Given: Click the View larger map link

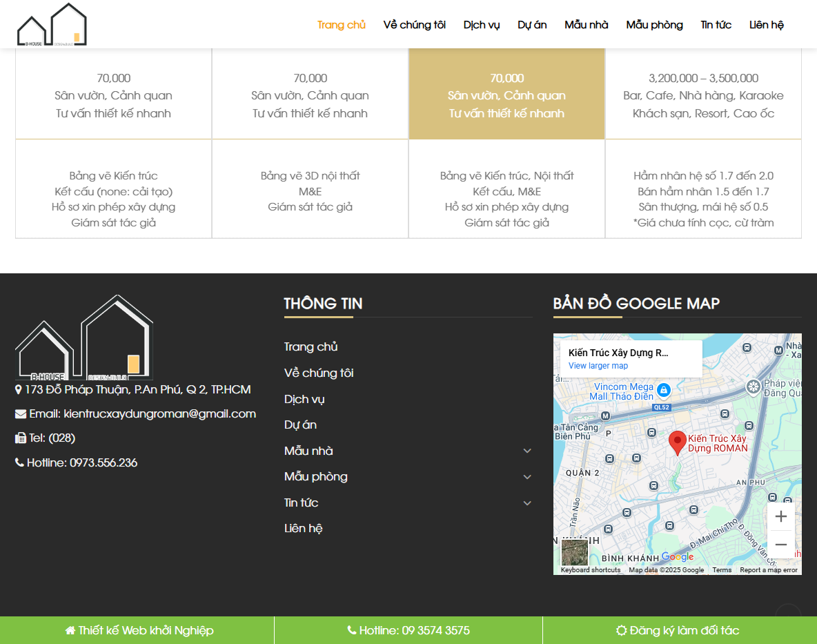Looking at the screenshot, I should [598, 365].
